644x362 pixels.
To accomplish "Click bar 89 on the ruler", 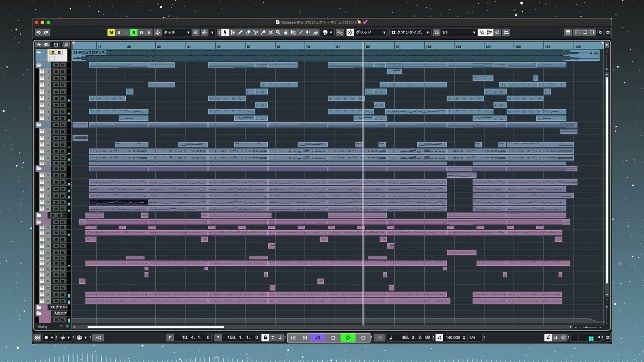I will tap(368, 46).
